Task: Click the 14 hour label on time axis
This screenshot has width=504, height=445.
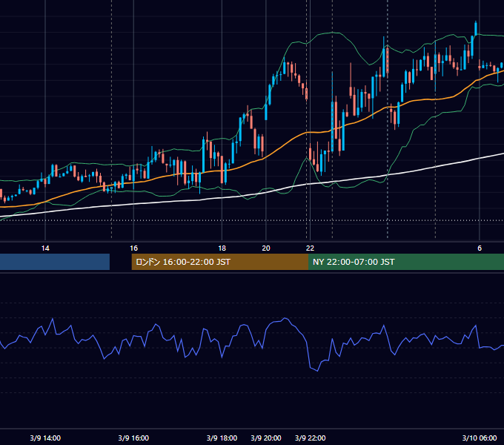Action: click(45, 248)
